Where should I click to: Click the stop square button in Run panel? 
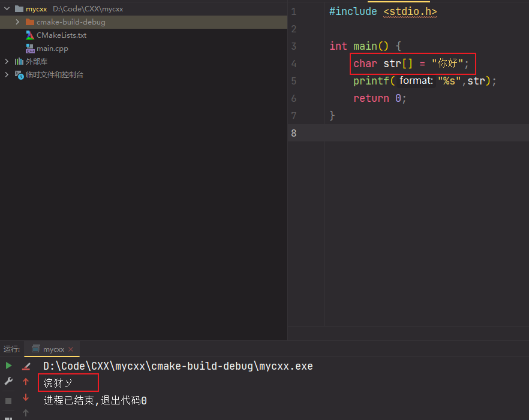(x=8, y=400)
